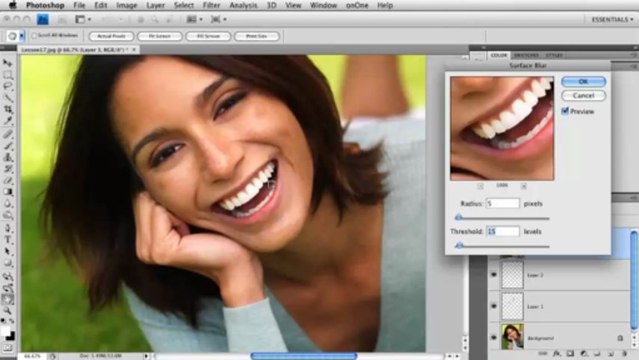The width and height of the screenshot is (639, 360).
Task: Select the Brush tool
Action: tap(8, 146)
